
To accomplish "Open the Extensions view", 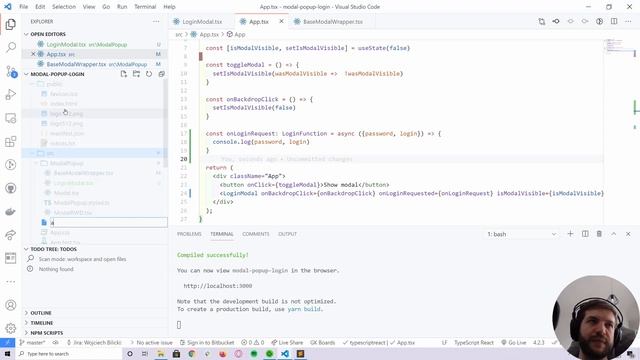I will pos(11,142).
